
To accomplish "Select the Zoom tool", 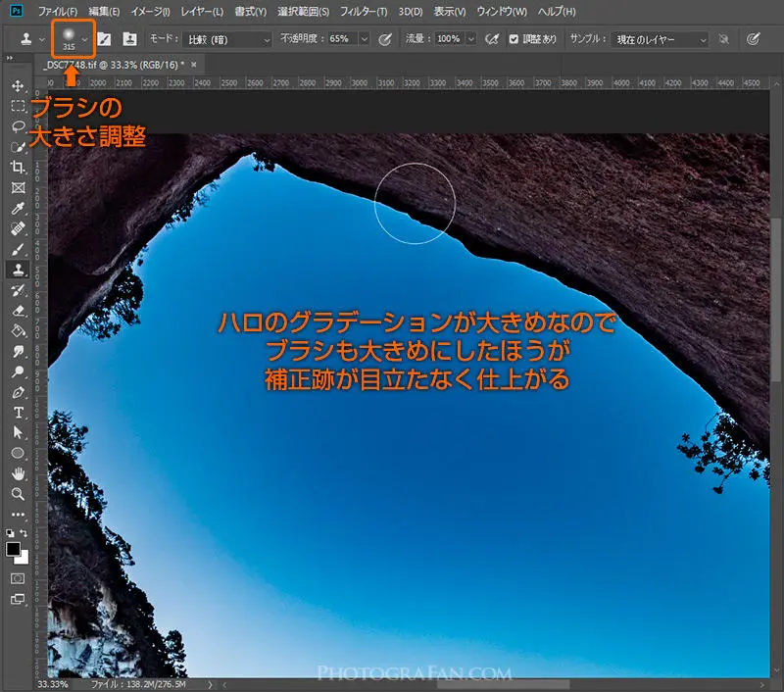I will (18, 494).
